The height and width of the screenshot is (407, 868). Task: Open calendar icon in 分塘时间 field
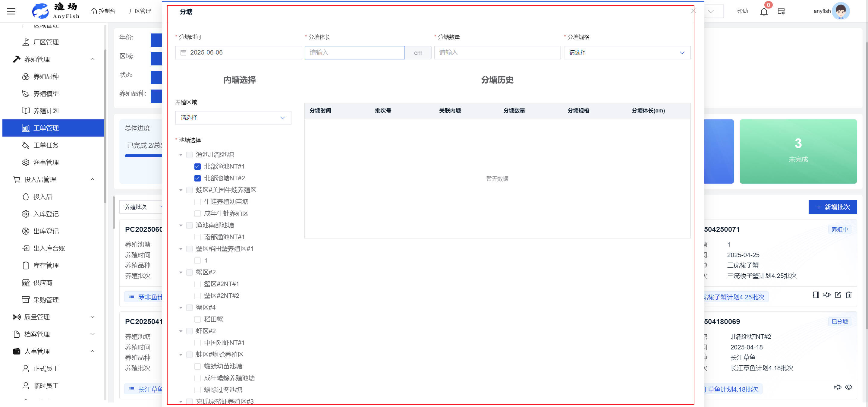point(183,52)
